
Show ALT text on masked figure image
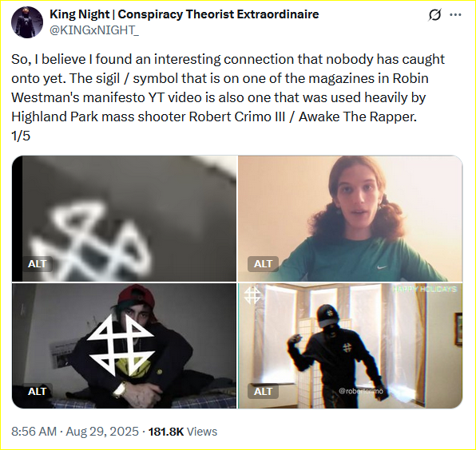(x=263, y=391)
